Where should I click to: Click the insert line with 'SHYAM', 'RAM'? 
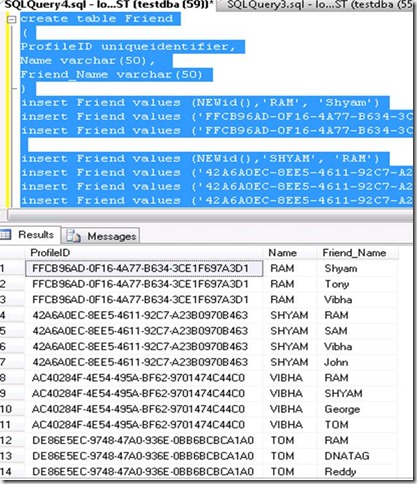pos(200,158)
